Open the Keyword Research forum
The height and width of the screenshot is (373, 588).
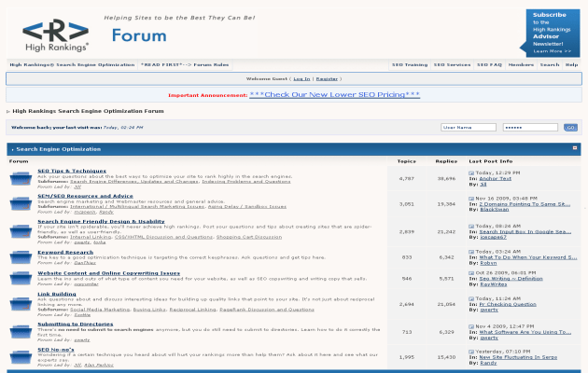pos(65,252)
